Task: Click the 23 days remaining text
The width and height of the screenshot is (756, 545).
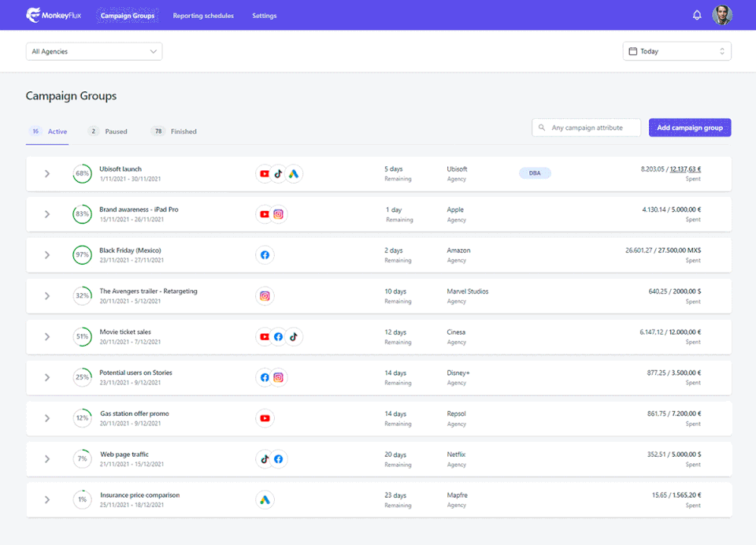Action: 395,495
